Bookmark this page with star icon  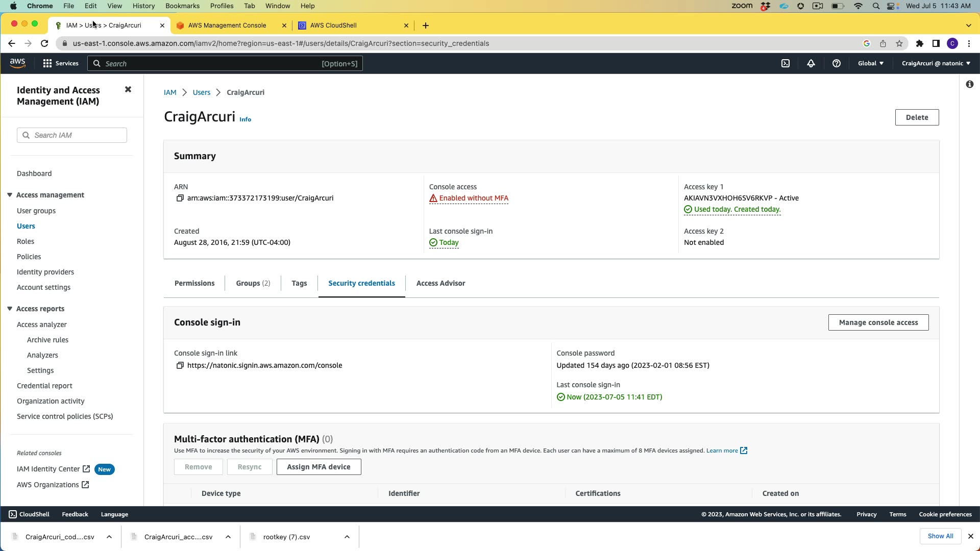tap(899, 43)
